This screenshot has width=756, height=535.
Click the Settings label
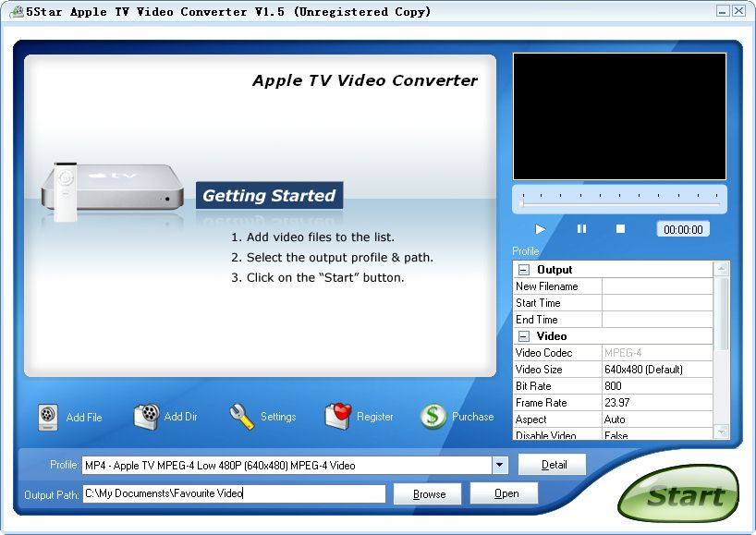pos(278,417)
